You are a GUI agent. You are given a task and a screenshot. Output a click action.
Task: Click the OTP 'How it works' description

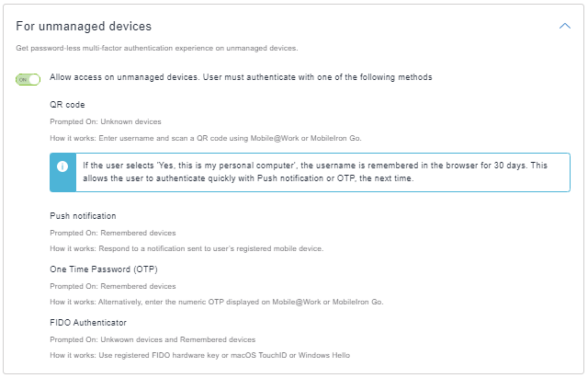[x=216, y=302]
